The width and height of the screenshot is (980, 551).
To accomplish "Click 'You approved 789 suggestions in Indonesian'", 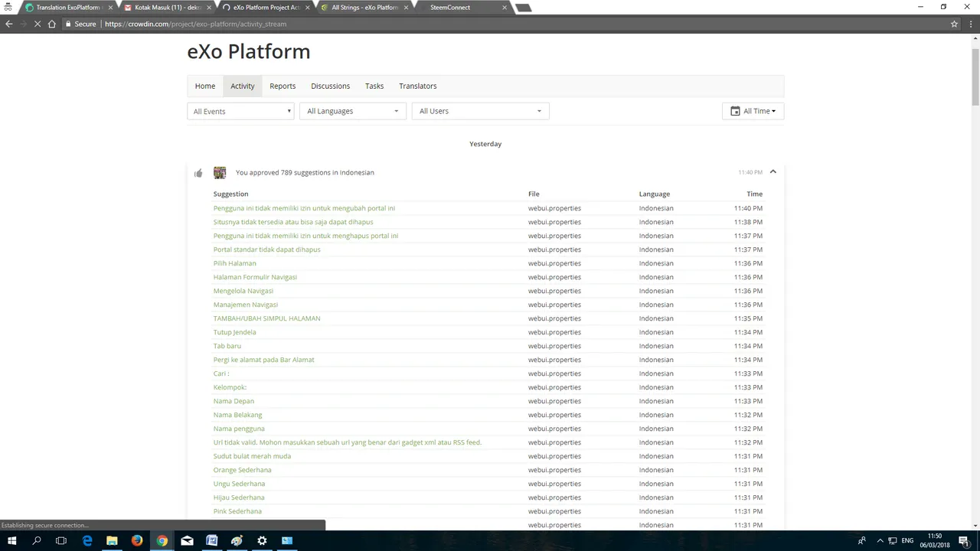I will pos(305,173).
